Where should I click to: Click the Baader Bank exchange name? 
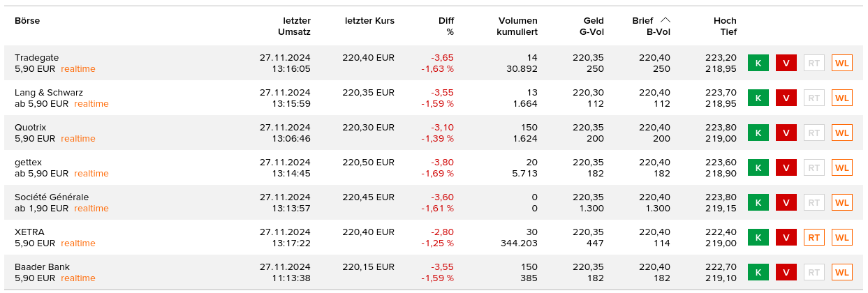tap(42, 267)
